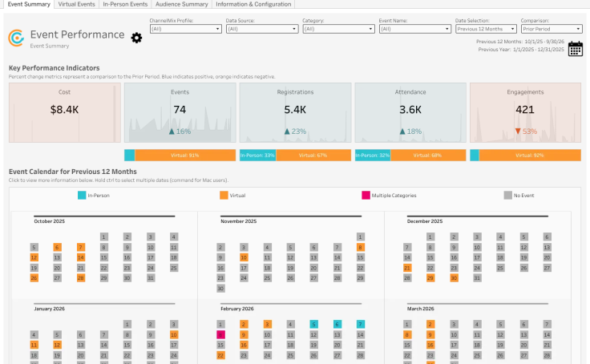Click the Events 16% change indicator

[x=180, y=131]
